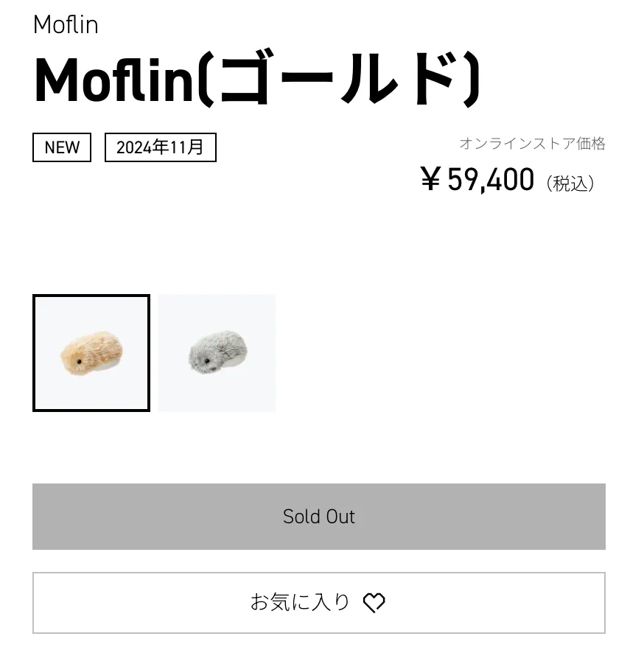The width and height of the screenshot is (644, 653).
Task: Open the small Moflin category label above title
Action: click(x=66, y=24)
